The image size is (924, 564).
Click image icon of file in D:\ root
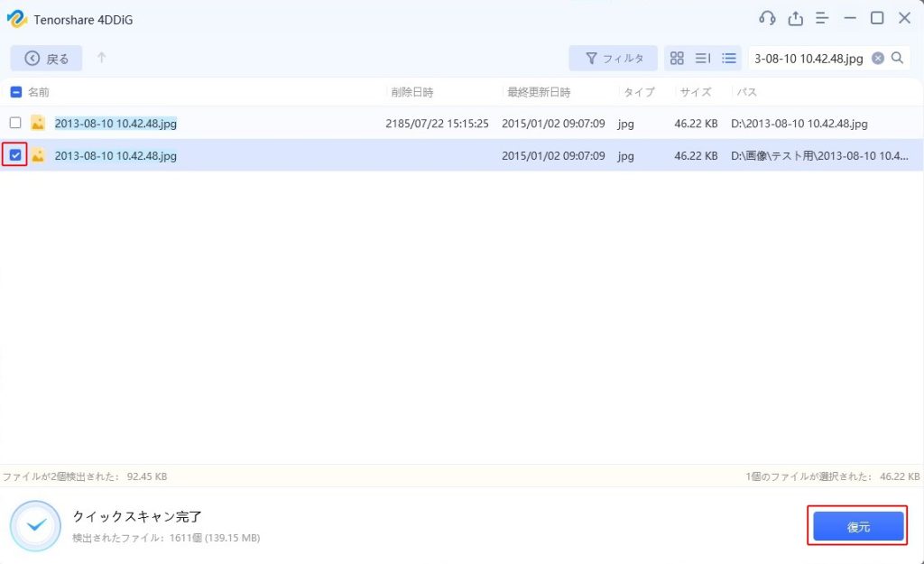coord(38,123)
